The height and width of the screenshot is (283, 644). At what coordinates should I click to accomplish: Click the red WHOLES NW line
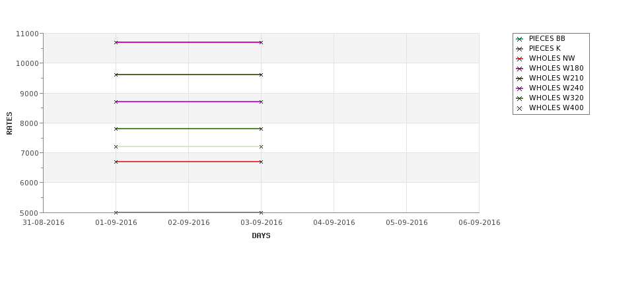(x=188, y=162)
